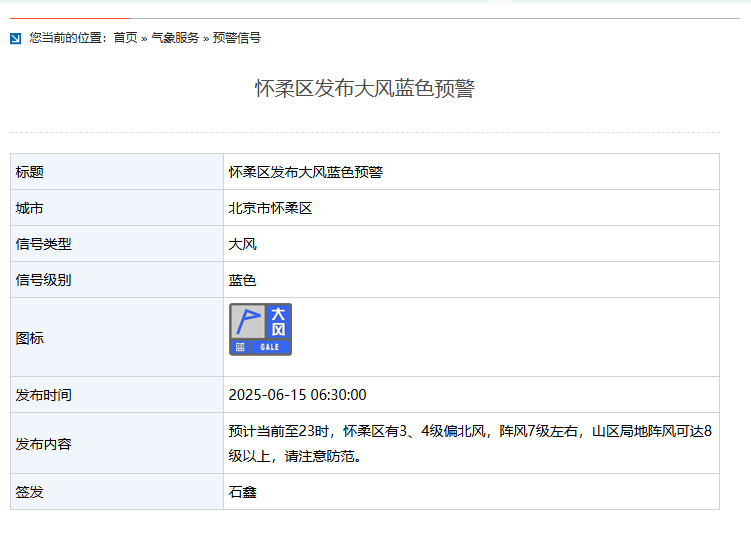Click the blue arrow icon before the breadcrumb

tap(15, 39)
